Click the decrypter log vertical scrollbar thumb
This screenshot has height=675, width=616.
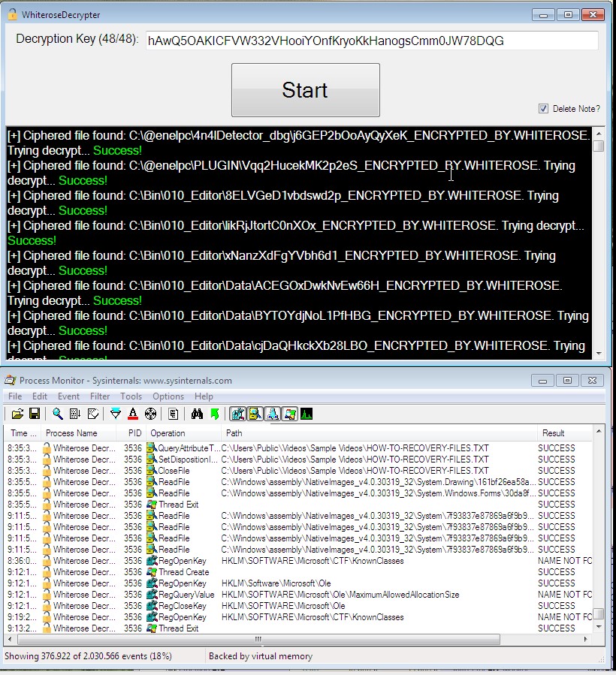pos(598,146)
